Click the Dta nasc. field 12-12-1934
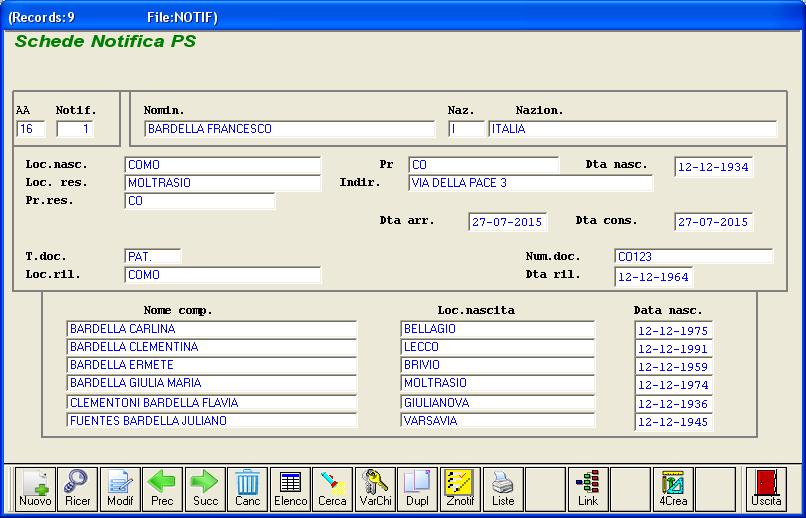 (713, 166)
